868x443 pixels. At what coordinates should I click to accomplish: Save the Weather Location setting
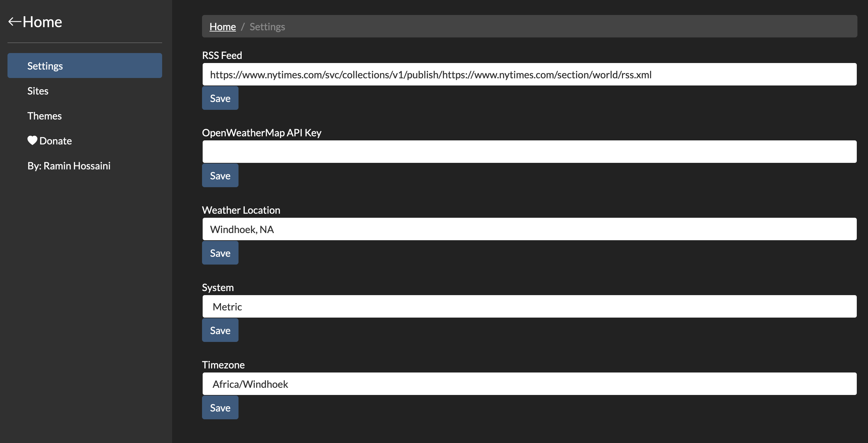[x=220, y=253]
